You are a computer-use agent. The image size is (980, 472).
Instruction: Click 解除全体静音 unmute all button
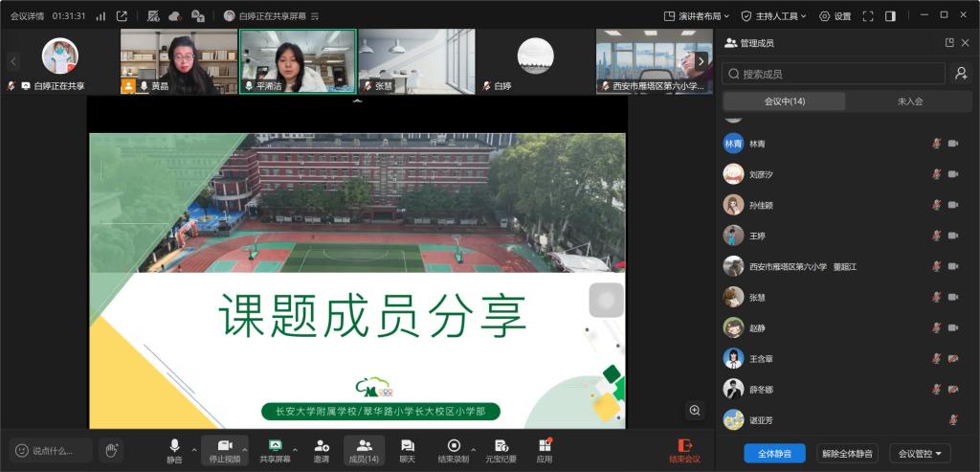[847, 453]
